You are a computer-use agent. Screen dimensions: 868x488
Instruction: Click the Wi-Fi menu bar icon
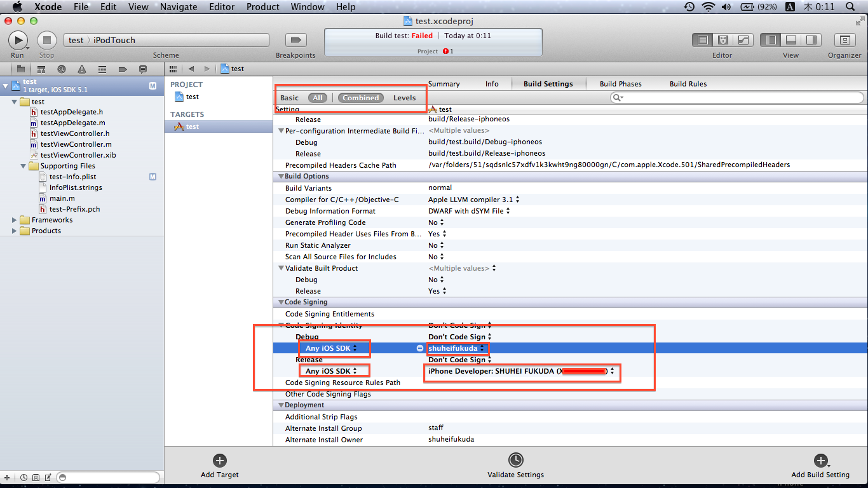[x=708, y=7]
